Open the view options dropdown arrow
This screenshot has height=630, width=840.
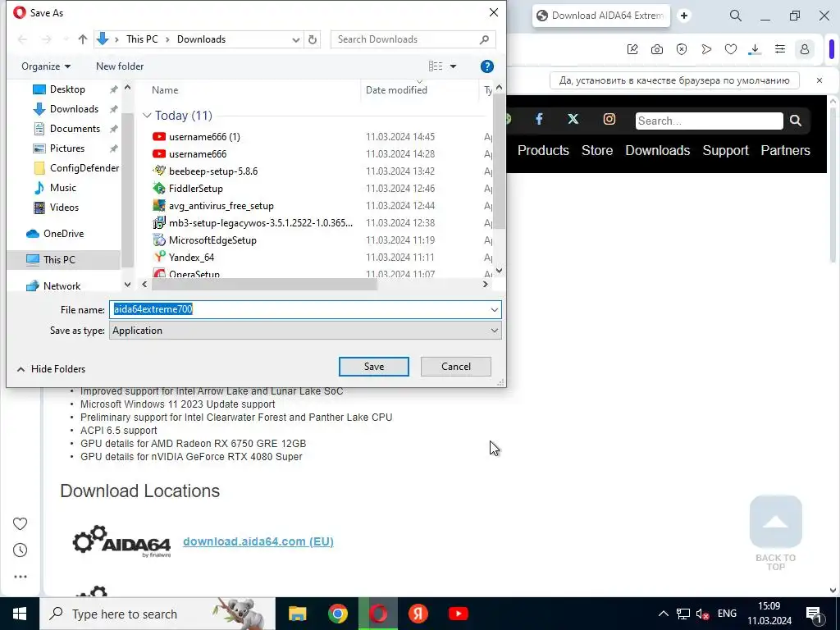click(x=453, y=66)
